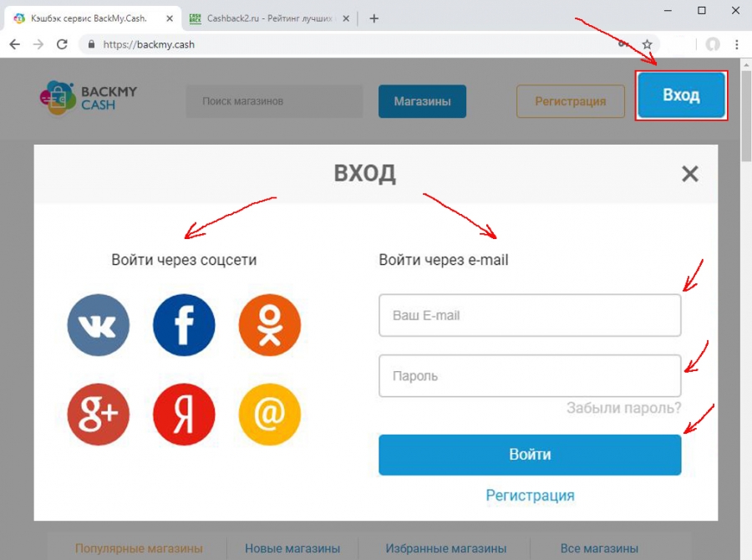
Task: Log in with VK social icon
Action: 99,325
